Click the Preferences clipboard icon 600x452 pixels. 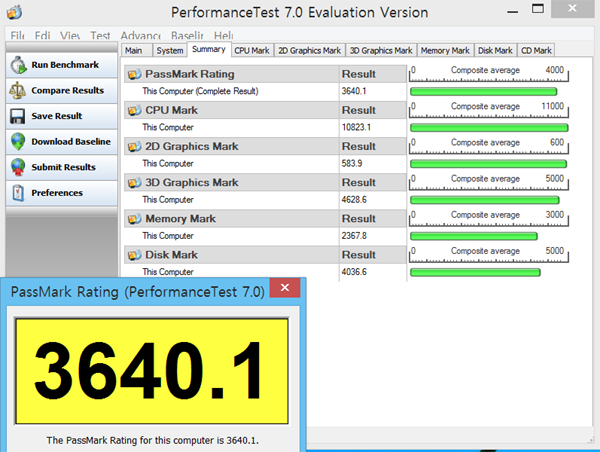point(18,193)
